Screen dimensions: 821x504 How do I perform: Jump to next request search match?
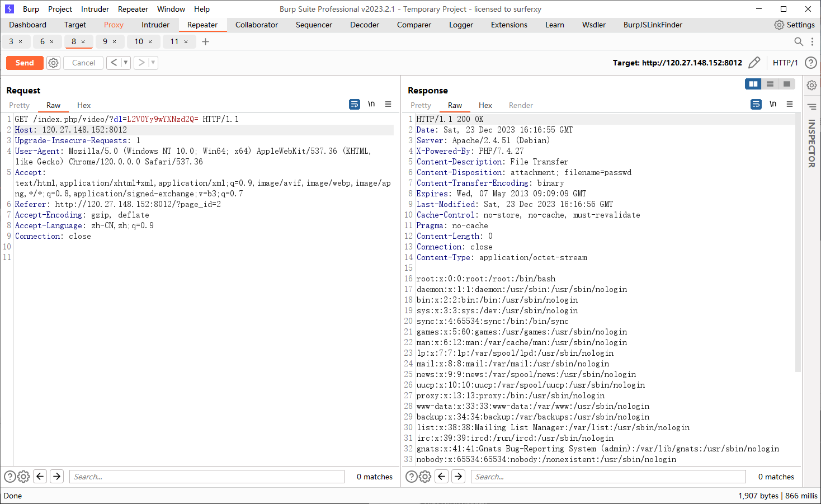57,477
